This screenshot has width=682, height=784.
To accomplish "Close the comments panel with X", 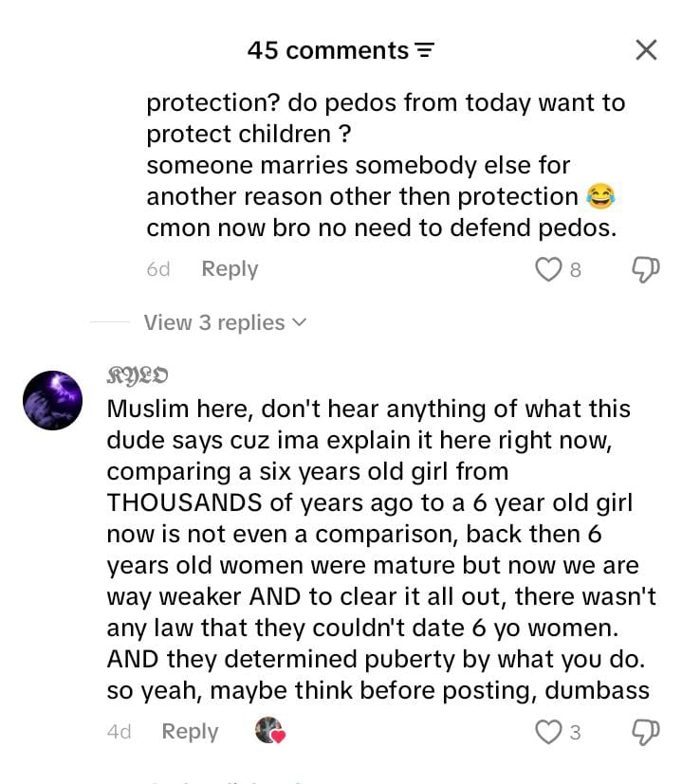I will click(x=646, y=50).
